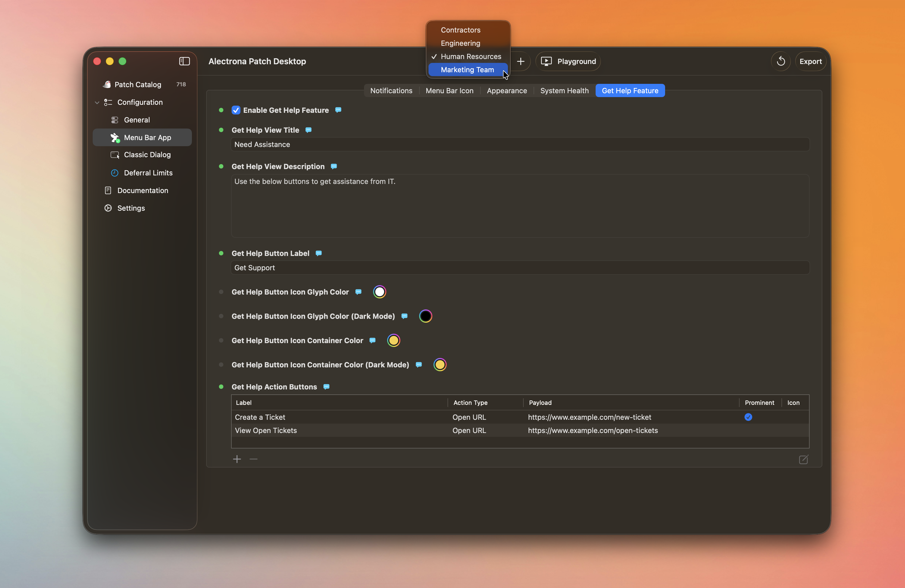Image resolution: width=905 pixels, height=588 pixels.
Task: Open info bubble for Get Help View Description
Action: 334,166
